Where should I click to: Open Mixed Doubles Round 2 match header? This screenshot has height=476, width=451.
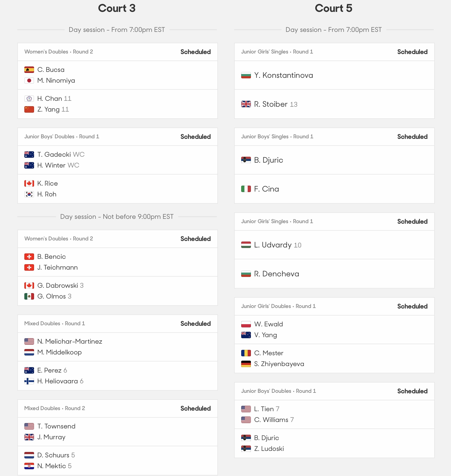pos(118,408)
